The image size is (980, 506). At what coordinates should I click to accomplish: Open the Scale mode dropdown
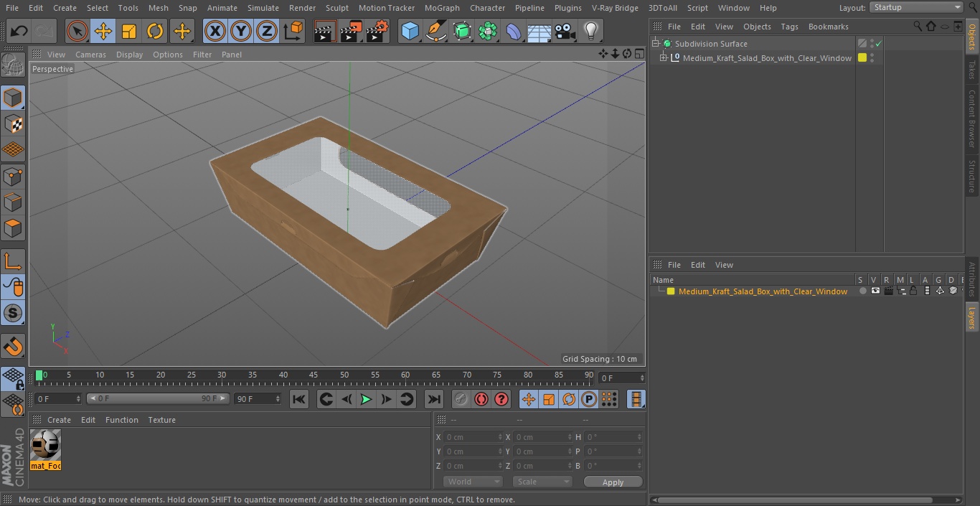[542, 482]
